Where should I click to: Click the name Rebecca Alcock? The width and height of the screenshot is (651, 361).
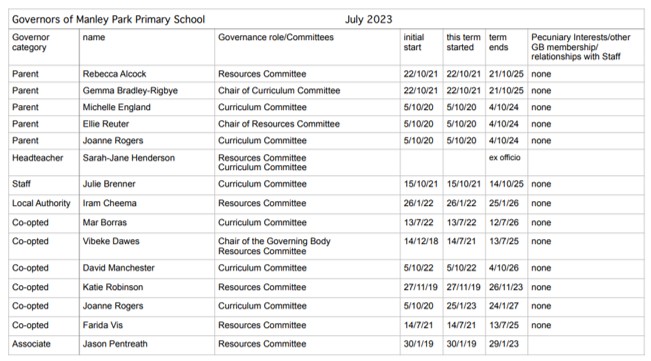(x=114, y=74)
